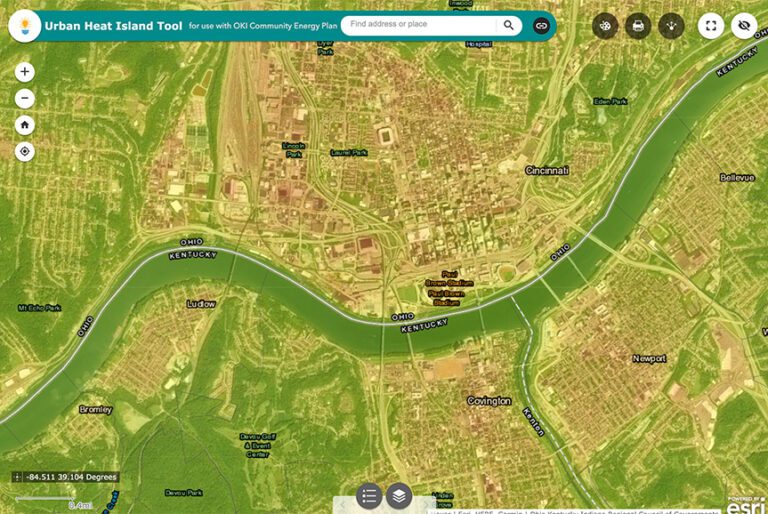Print the current map

coord(638,26)
